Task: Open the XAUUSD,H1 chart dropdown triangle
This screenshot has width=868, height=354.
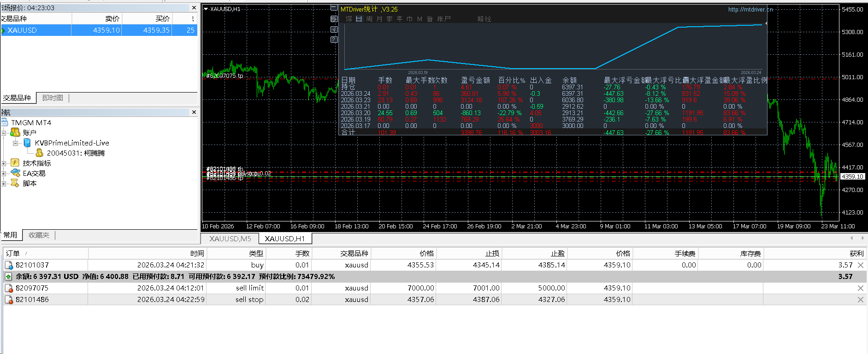Action: 206,9
